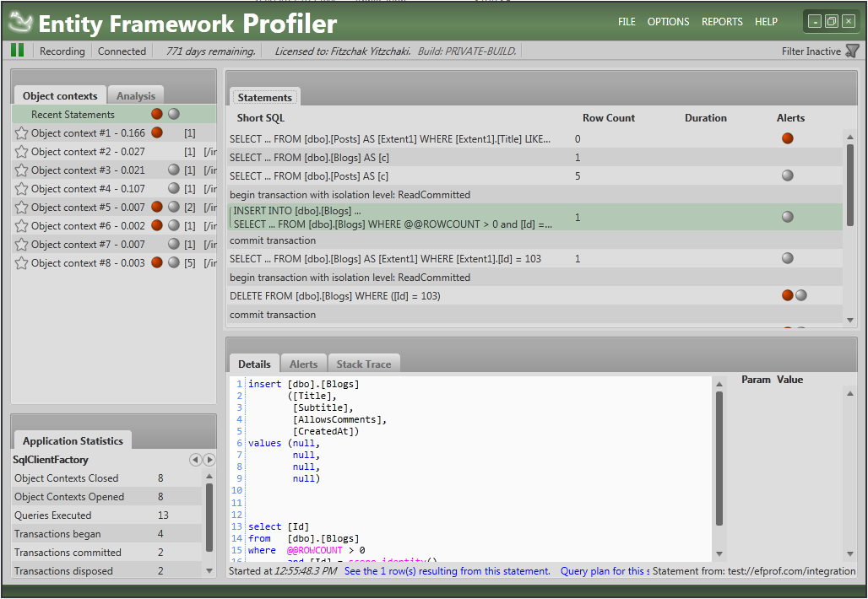The width and height of the screenshot is (868, 599).
Task: Open the OPTIONS menu
Action: pyautogui.click(x=668, y=22)
